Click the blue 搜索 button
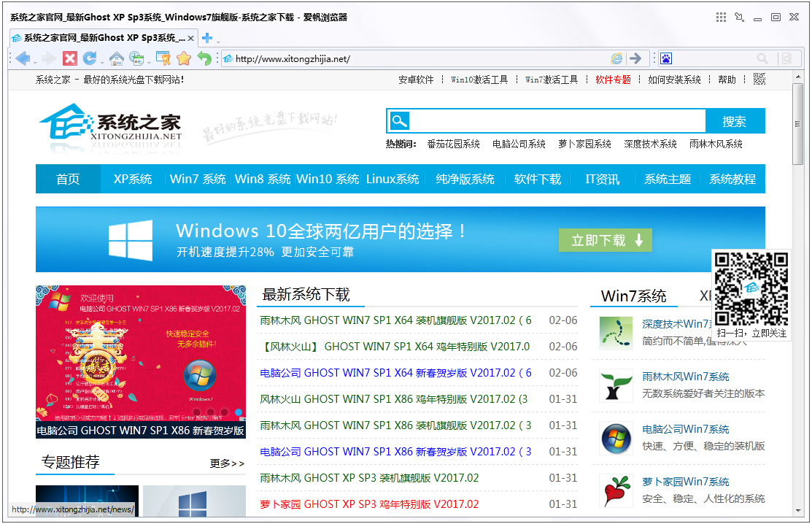The image size is (812, 524). (x=735, y=121)
